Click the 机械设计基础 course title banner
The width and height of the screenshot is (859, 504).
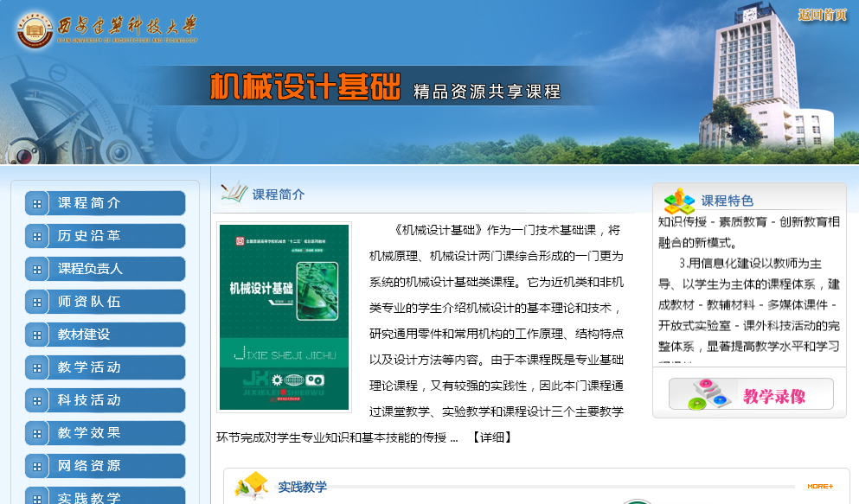pyautogui.click(x=305, y=88)
